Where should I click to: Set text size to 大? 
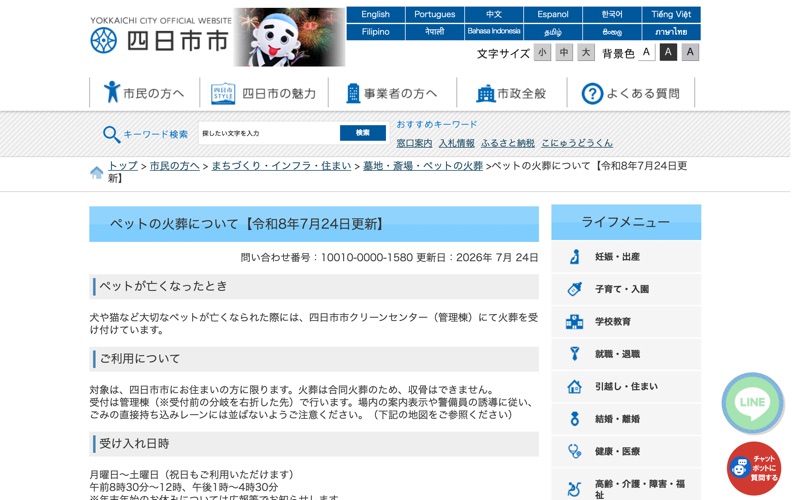pos(586,53)
